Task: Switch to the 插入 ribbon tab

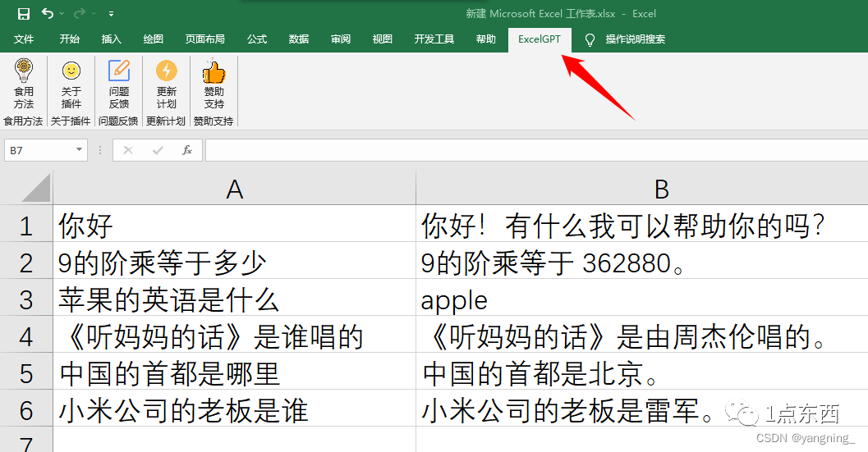Action: [x=111, y=39]
